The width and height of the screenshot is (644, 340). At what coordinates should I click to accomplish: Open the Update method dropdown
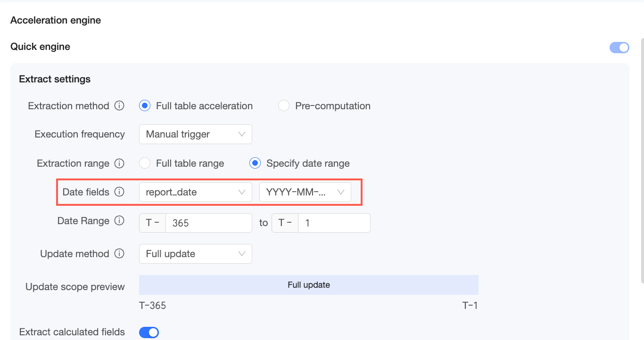(195, 254)
